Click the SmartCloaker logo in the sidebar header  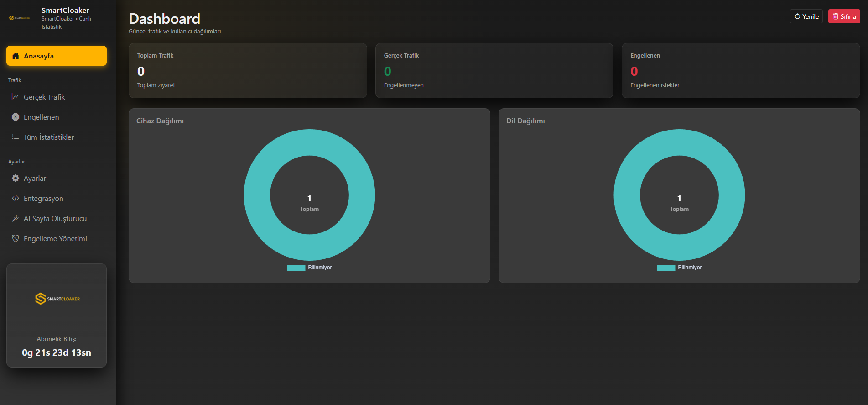19,18
